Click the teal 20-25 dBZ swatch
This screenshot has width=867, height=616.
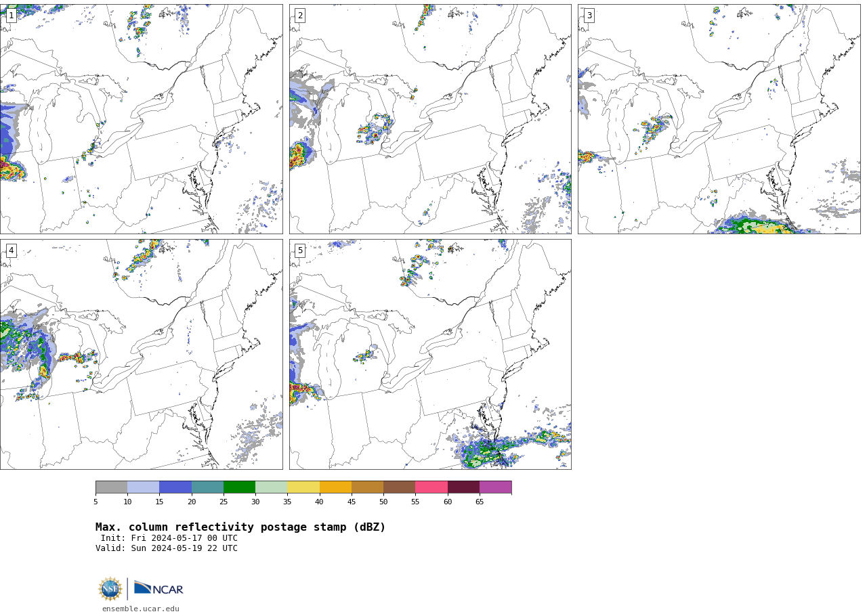(x=207, y=487)
